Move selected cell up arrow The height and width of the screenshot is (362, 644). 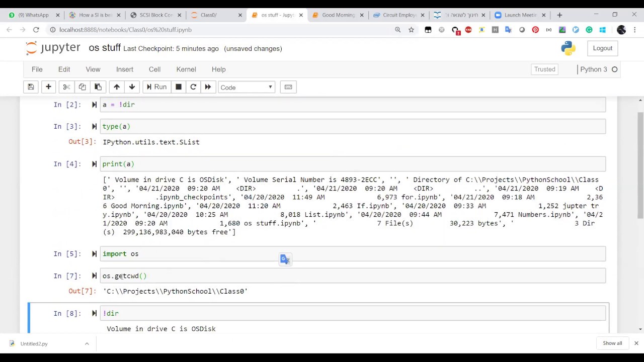pos(116,87)
